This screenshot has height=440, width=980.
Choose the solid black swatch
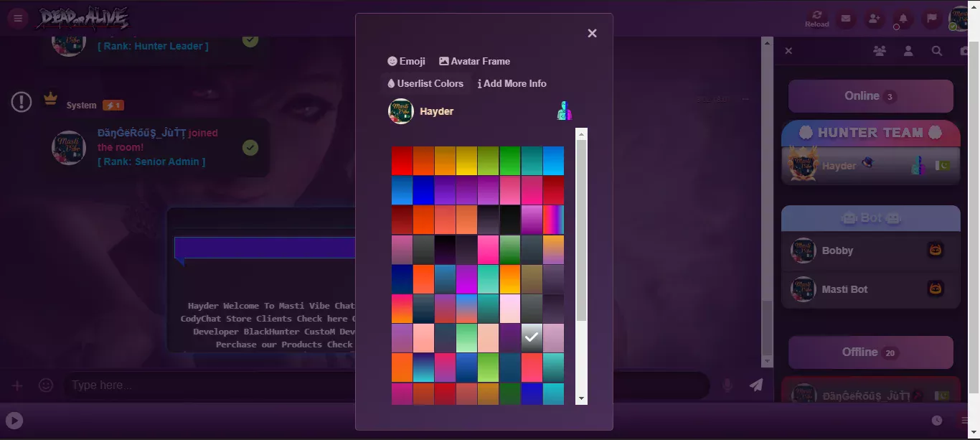pos(510,220)
